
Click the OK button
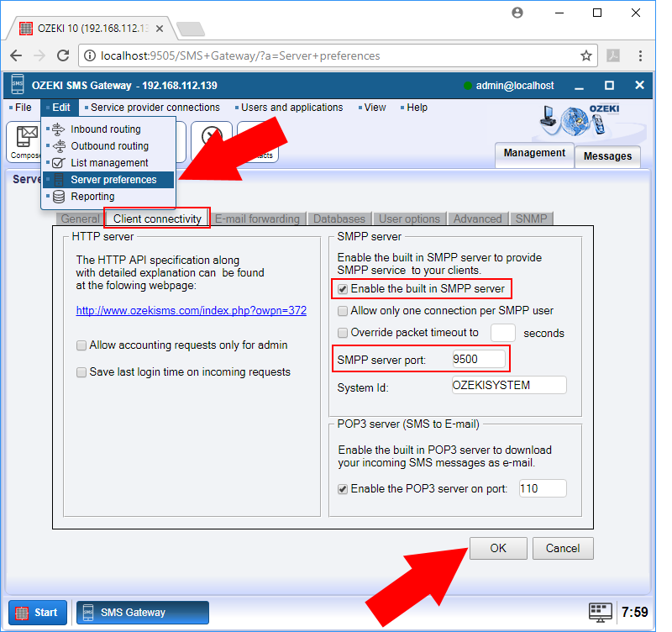click(x=498, y=549)
